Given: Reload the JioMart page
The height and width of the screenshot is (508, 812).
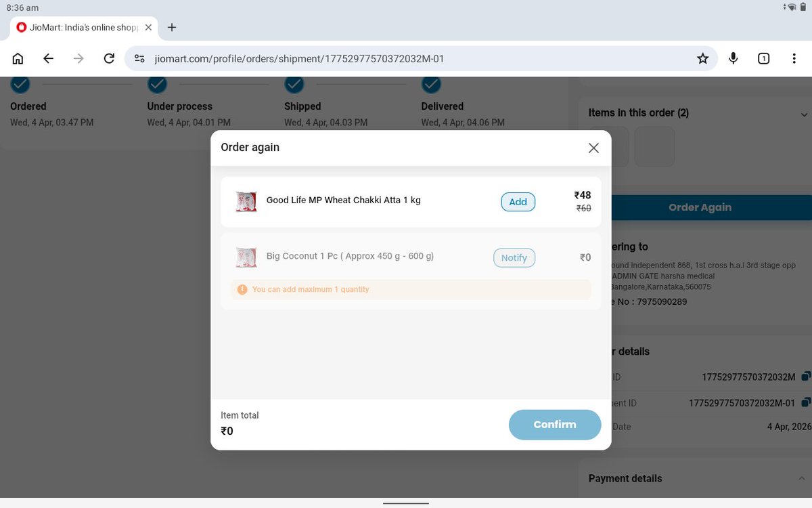Looking at the screenshot, I should tap(109, 59).
